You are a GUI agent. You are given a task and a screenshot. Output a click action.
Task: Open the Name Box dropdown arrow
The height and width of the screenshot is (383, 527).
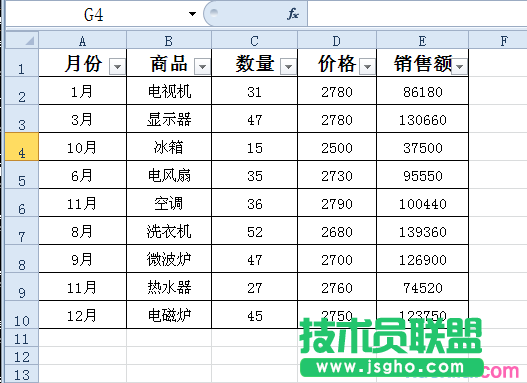192,14
